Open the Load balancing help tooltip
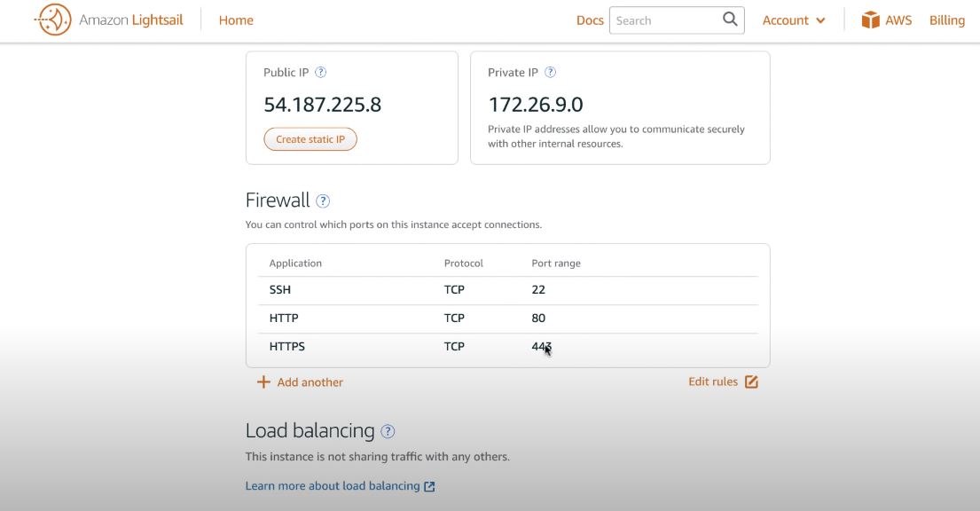 tap(386, 431)
